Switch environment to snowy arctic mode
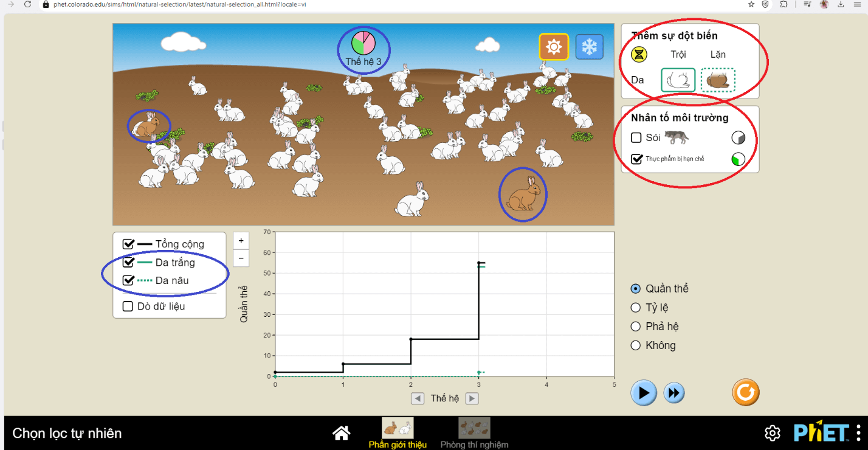Screen dimensions: 868x450 click(589, 47)
